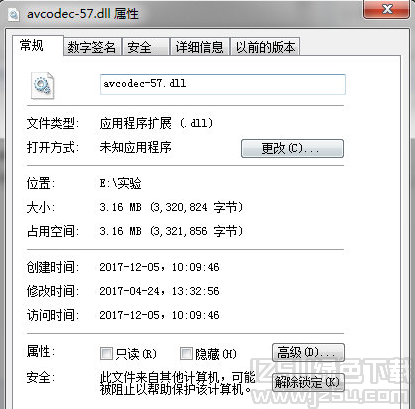Close the properties dialog
The height and width of the screenshot is (409, 415).
386,8
